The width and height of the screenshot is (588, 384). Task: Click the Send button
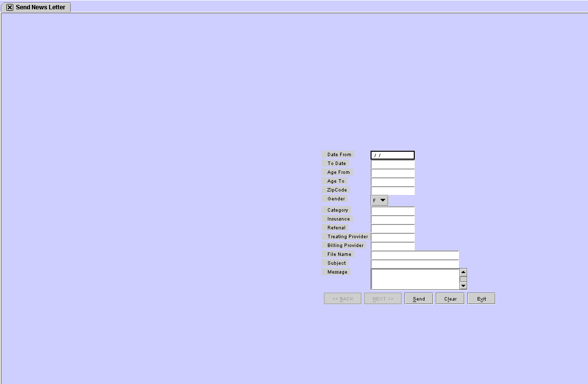(x=419, y=299)
